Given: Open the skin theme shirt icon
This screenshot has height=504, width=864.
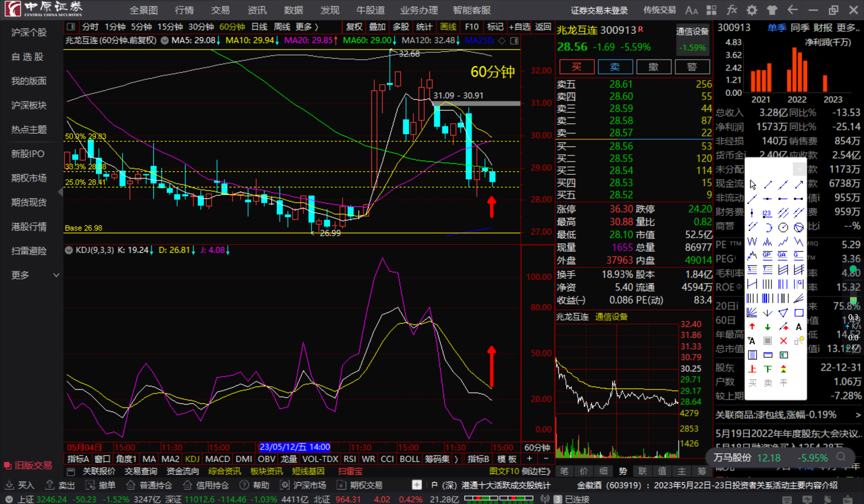Looking at the screenshot, I should pos(772,10).
